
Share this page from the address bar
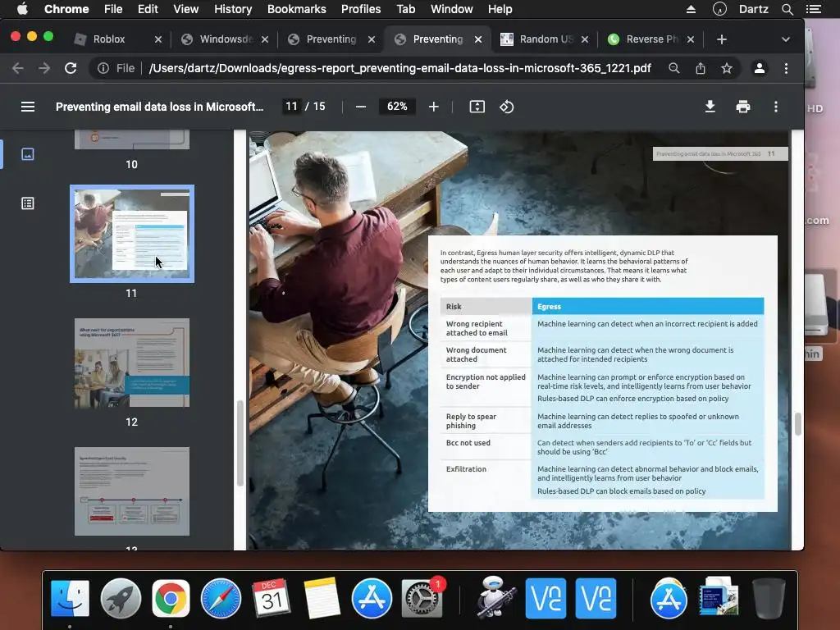(x=701, y=68)
